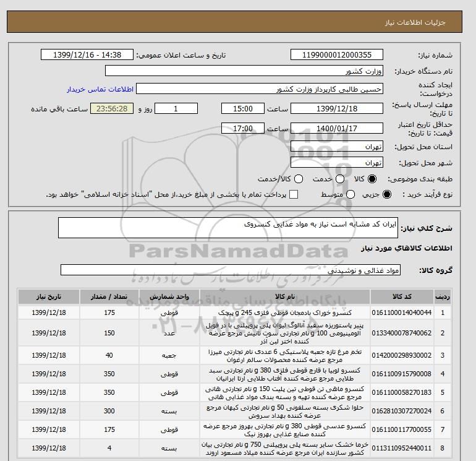Screen dimensions: 476x461
Task: Click the تاریخ نیاز column header
Action: 49,296
